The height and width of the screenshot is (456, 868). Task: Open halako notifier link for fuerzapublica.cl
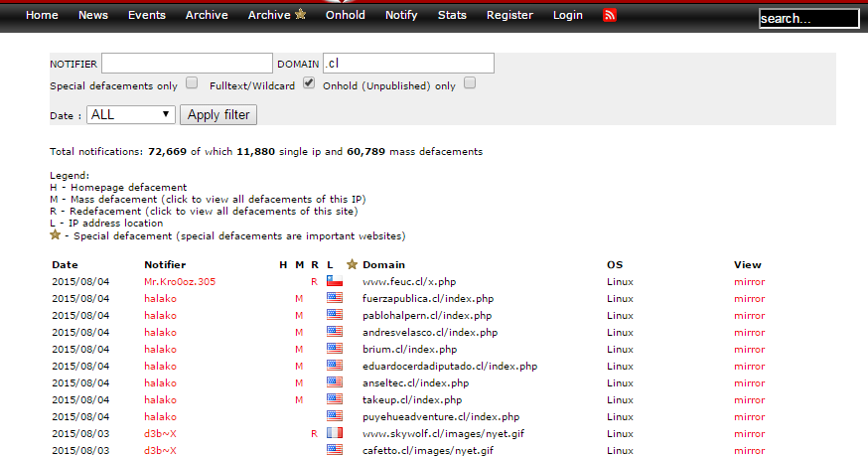click(160, 298)
